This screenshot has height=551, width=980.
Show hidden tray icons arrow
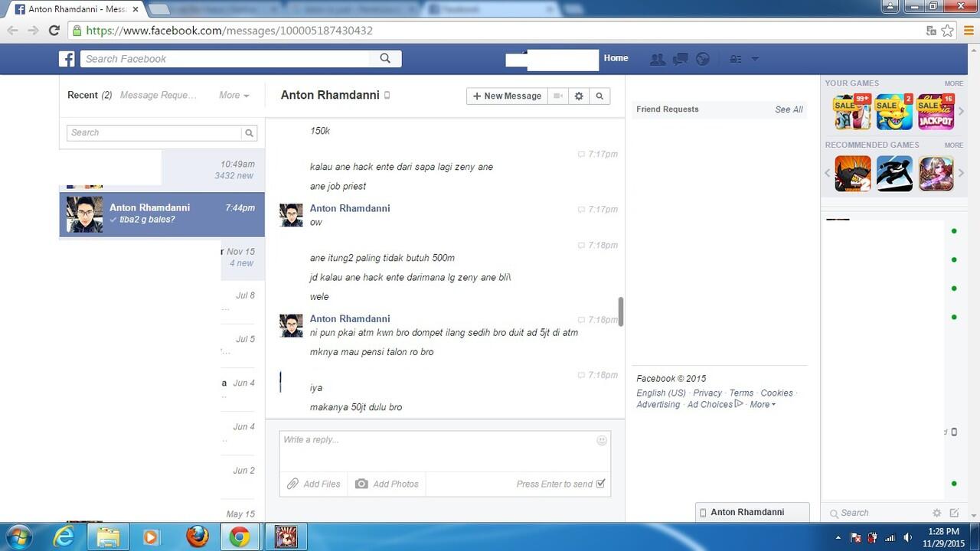(x=838, y=537)
